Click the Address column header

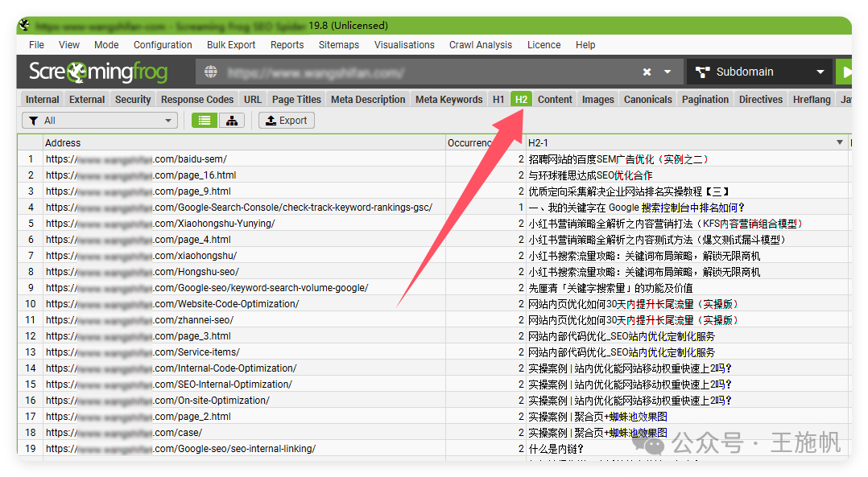(244, 142)
